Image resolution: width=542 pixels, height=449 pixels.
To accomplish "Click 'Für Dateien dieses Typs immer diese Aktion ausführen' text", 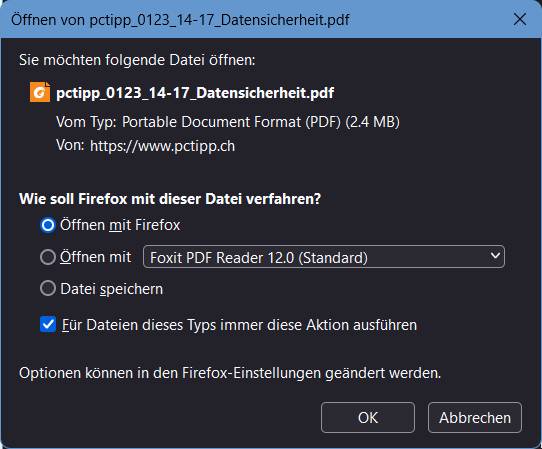I will 239,325.
